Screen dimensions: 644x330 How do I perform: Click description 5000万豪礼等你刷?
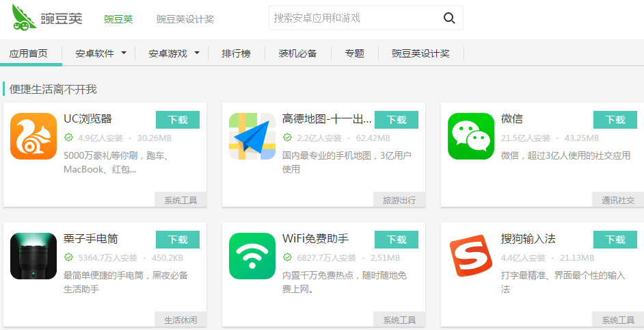[x=117, y=162]
